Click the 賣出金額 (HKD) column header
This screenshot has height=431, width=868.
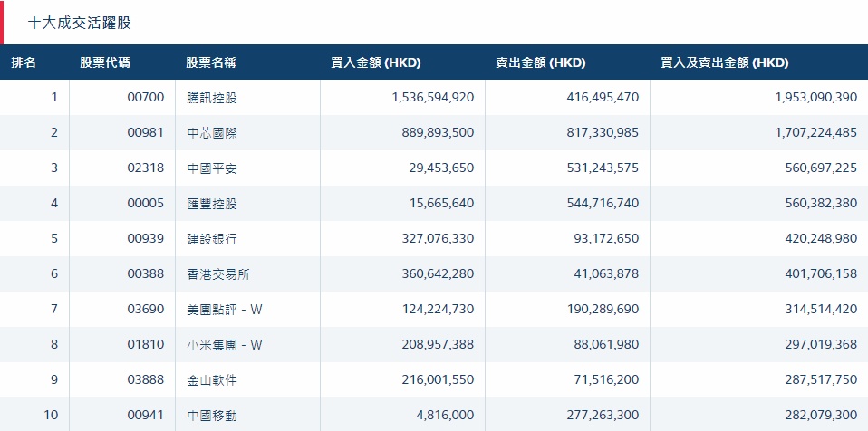[540, 63]
